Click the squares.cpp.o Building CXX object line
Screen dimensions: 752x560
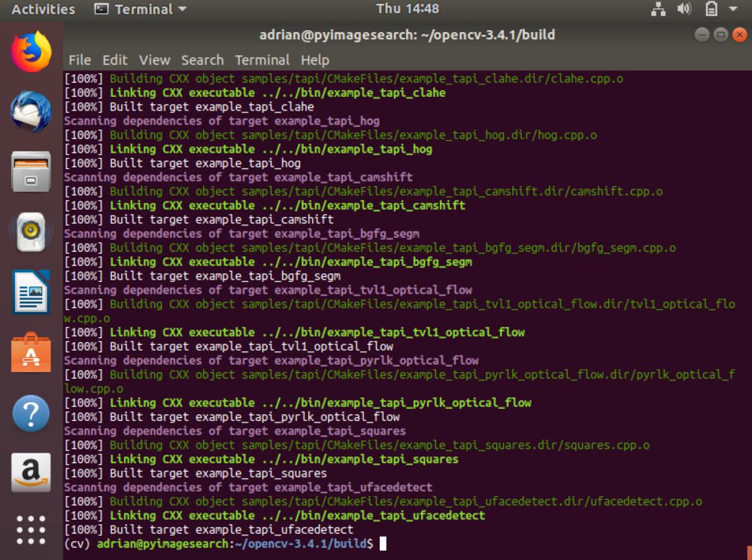click(357, 446)
